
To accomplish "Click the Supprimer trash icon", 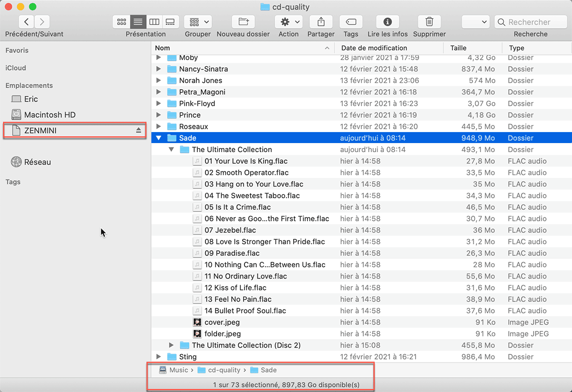I will (429, 21).
